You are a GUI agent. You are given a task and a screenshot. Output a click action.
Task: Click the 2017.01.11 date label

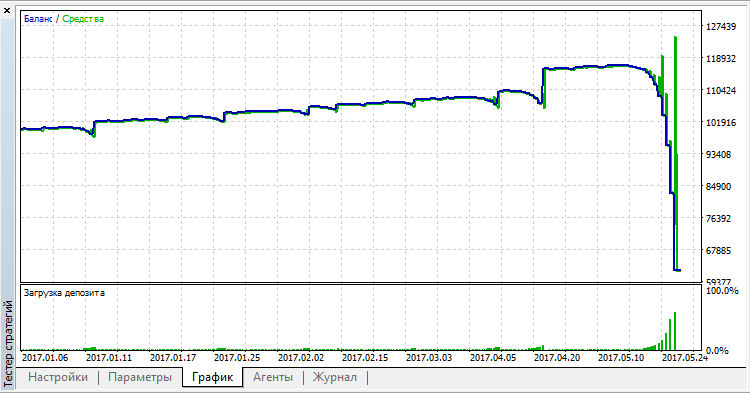[x=109, y=358]
